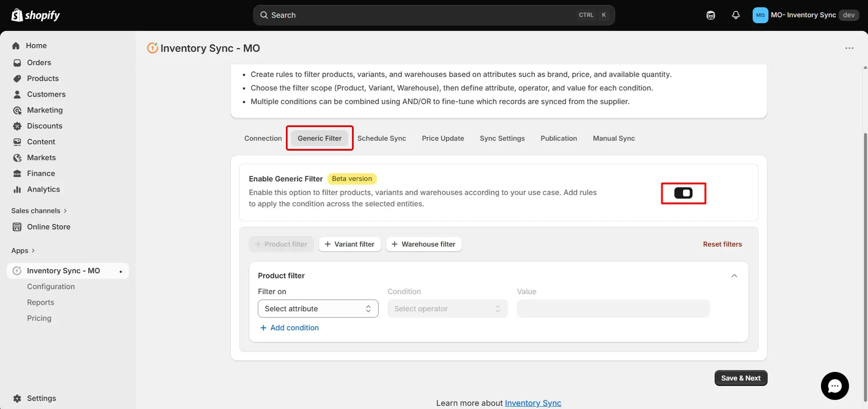
Task: Open the Home icon in sidebar
Action: [16, 46]
